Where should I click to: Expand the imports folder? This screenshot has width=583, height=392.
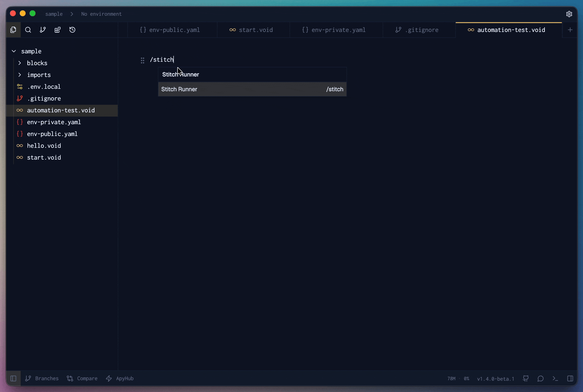[x=20, y=75]
